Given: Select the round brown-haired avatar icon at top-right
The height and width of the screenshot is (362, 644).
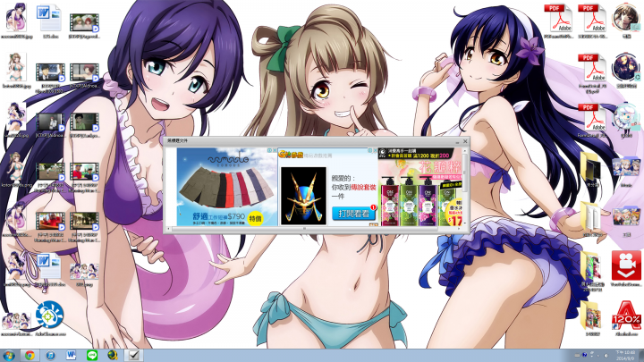Looking at the screenshot, I should click(626, 21).
